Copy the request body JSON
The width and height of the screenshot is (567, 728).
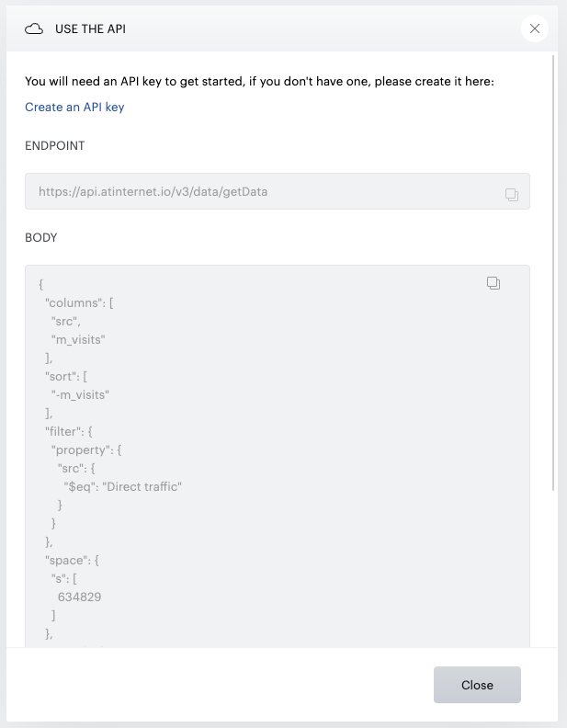(x=493, y=283)
